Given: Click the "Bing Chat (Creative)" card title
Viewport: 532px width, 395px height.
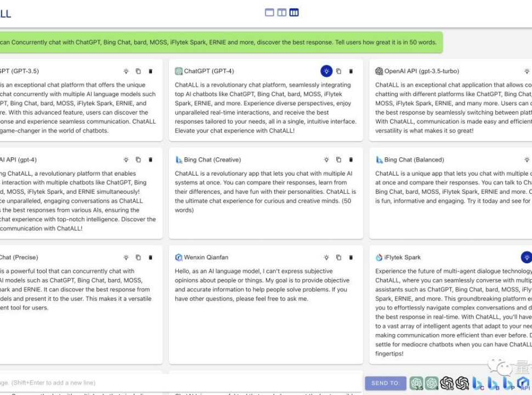Looking at the screenshot, I should click(212, 160).
